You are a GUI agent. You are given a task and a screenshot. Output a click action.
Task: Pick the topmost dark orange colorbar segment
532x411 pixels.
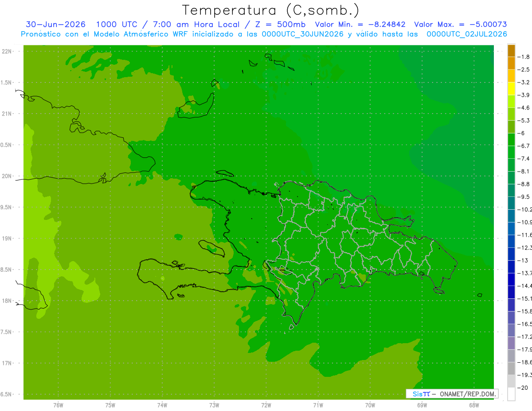click(511, 51)
